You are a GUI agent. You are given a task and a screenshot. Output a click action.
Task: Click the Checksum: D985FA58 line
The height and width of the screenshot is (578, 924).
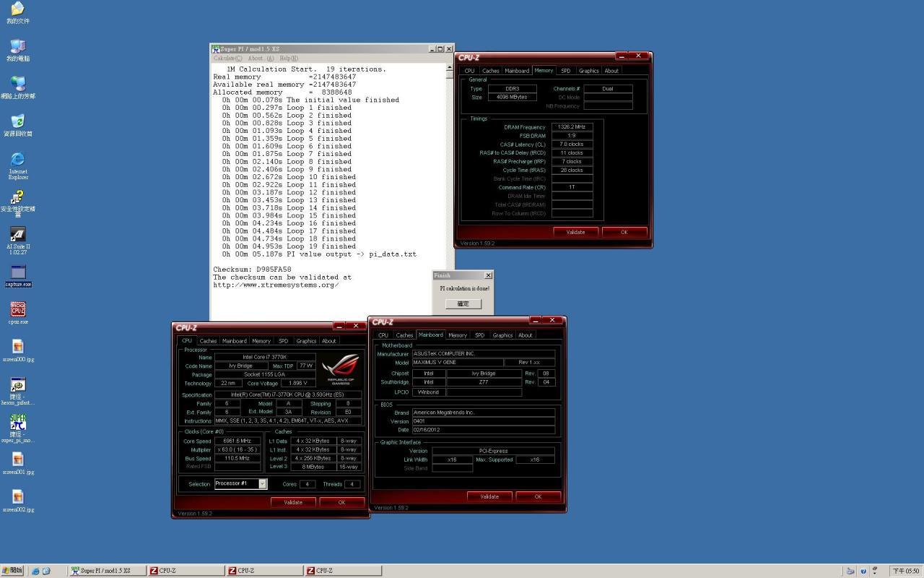pos(252,269)
